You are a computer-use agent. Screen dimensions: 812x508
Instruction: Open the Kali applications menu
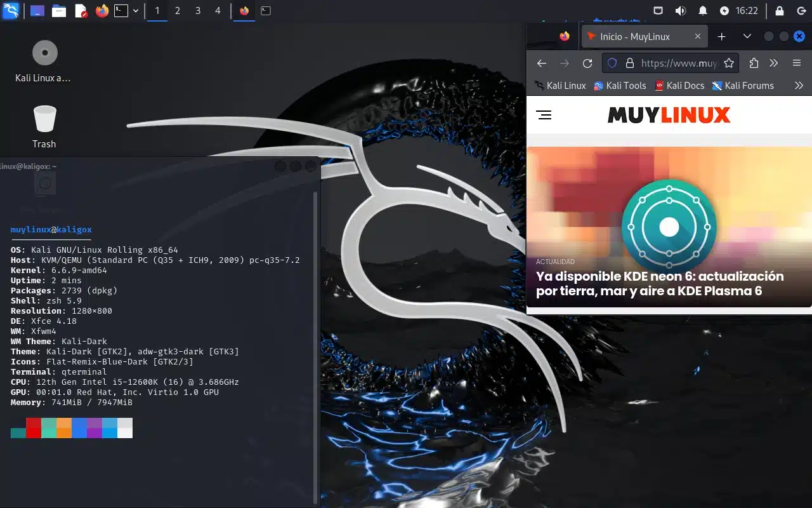[11, 11]
